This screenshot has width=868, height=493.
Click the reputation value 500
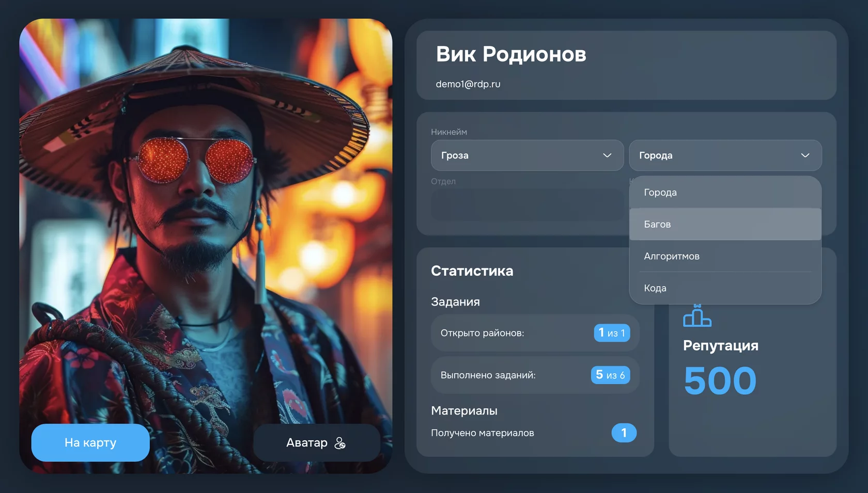point(720,380)
